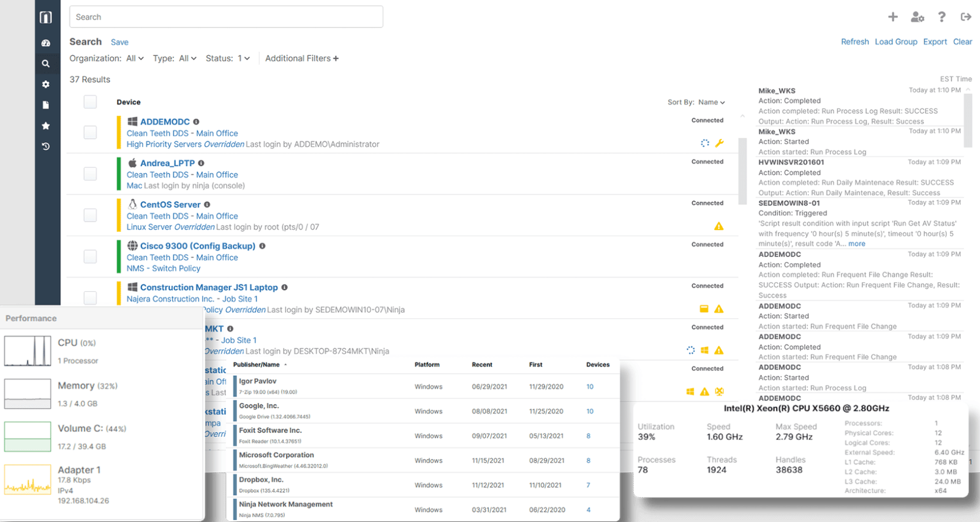Select CPU in the Performance panel

(x=102, y=351)
